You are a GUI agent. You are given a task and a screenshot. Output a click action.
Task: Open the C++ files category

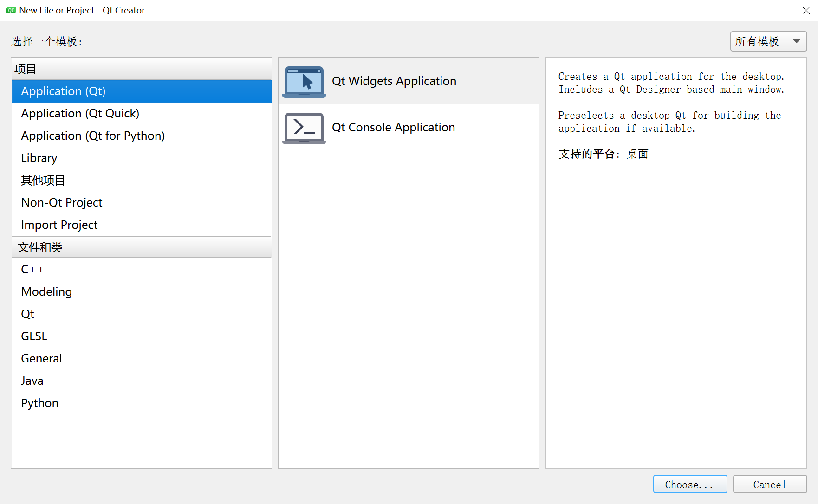click(32, 269)
